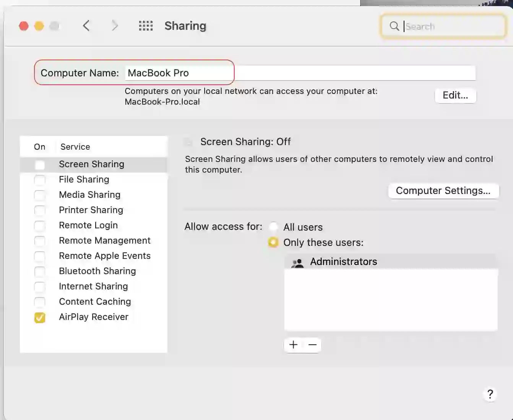Image resolution: width=513 pixels, height=420 pixels.
Task: Select the Internet Sharing service row
Action: click(94, 286)
